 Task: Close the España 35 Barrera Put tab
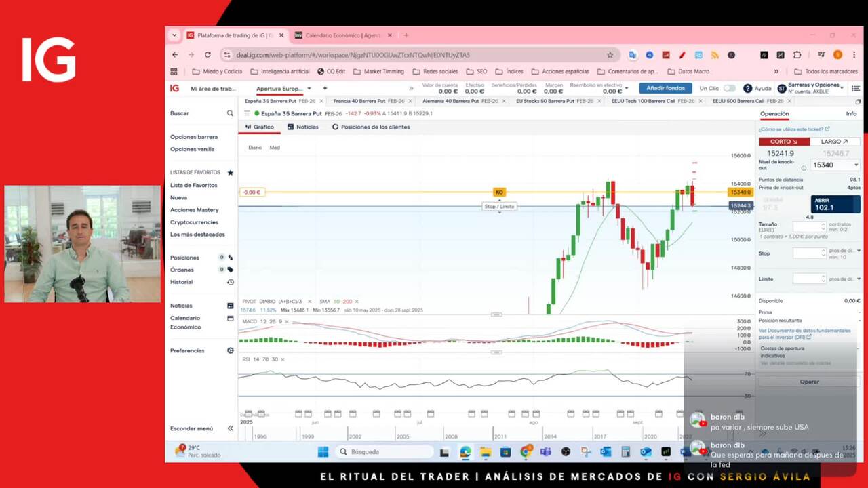point(321,101)
